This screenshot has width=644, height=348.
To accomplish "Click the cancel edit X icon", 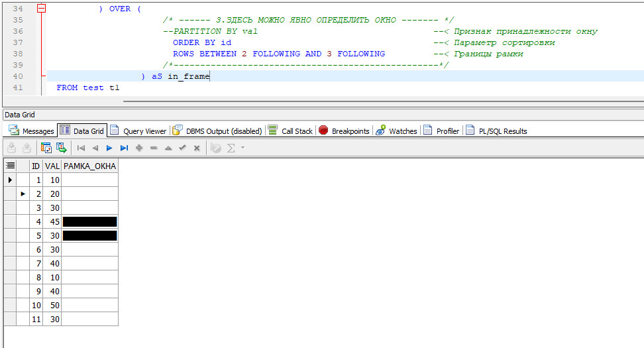I will click(197, 148).
